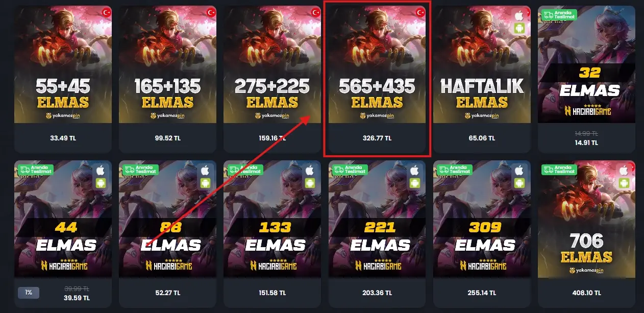Open the Haftalık Elmas weekly package

[482, 79]
